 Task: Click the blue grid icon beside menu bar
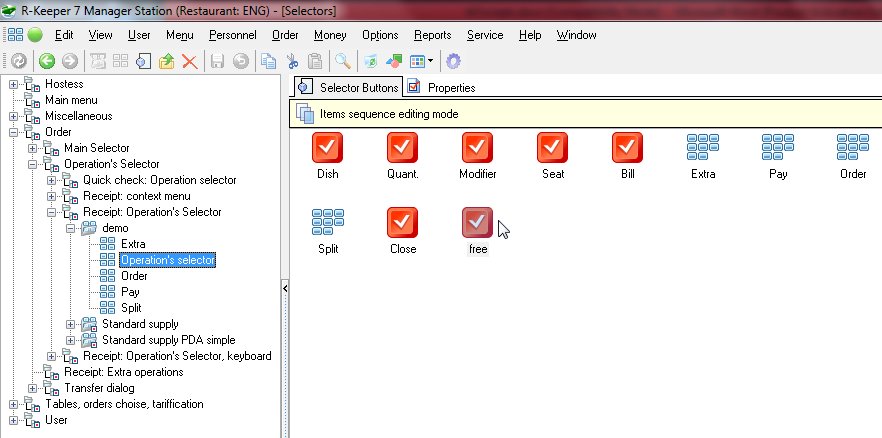[x=15, y=35]
